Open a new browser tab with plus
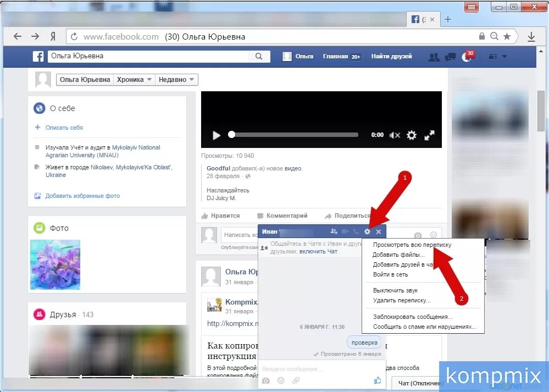549x392 pixels. click(x=447, y=19)
